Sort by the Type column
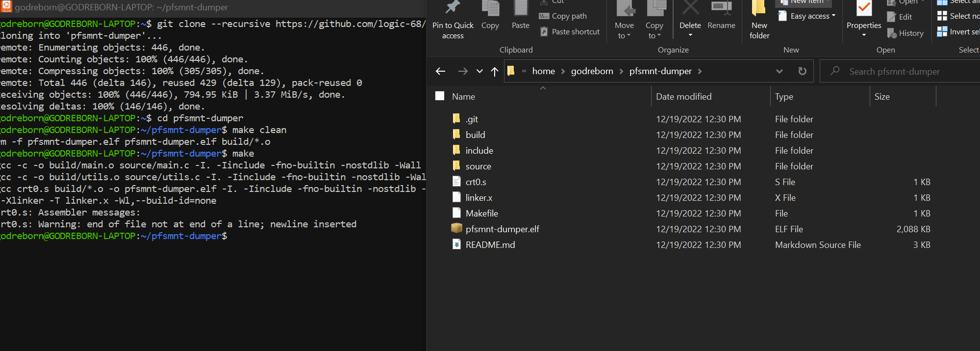The height and width of the screenshot is (351, 980). point(784,97)
